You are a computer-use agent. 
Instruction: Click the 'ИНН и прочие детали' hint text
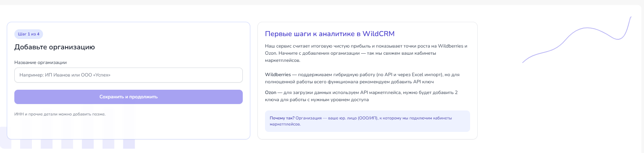[x=60, y=114]
